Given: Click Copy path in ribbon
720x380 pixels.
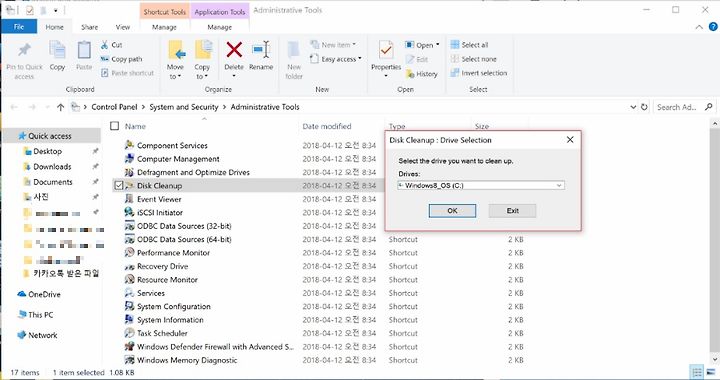Looking at the screenshot, I should tap(121, 59).
